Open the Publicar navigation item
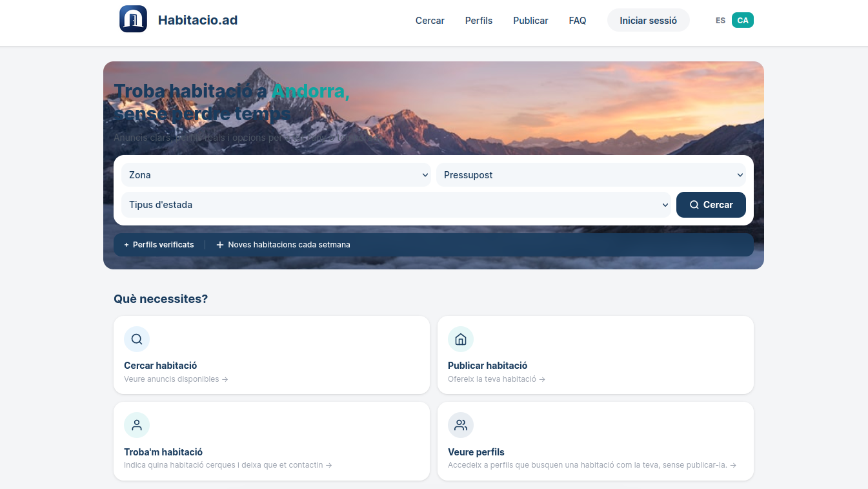Image resolution: width=868 pixels, height=489 pixels. point(530,21)
